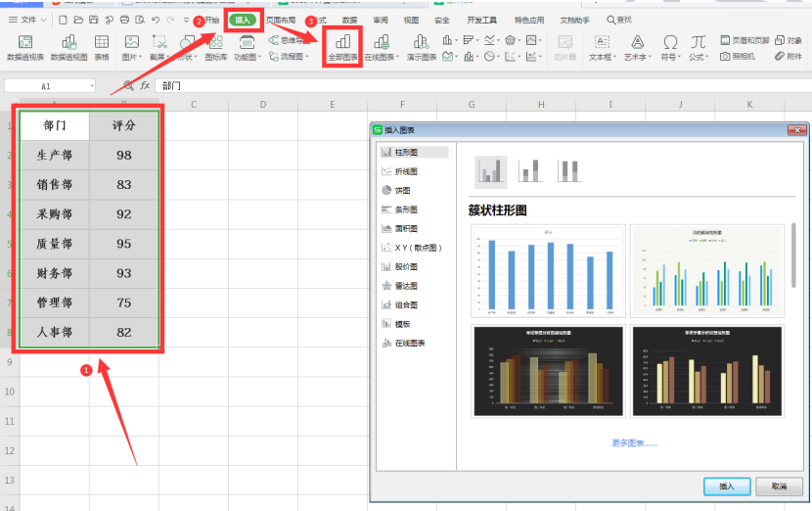812x511 pixels.
Task: Open the 文档助手 tab
Action: [x=575, y=21]
